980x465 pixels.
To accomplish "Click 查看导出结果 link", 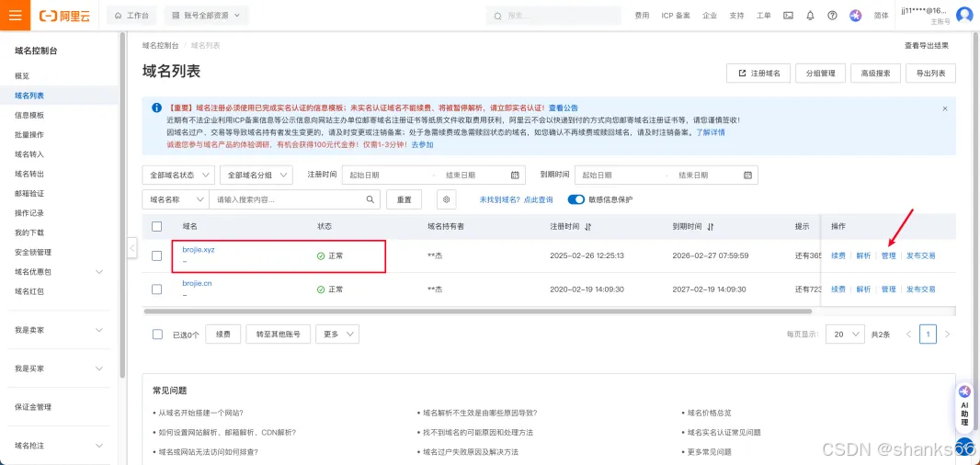I will click(927, 45).
